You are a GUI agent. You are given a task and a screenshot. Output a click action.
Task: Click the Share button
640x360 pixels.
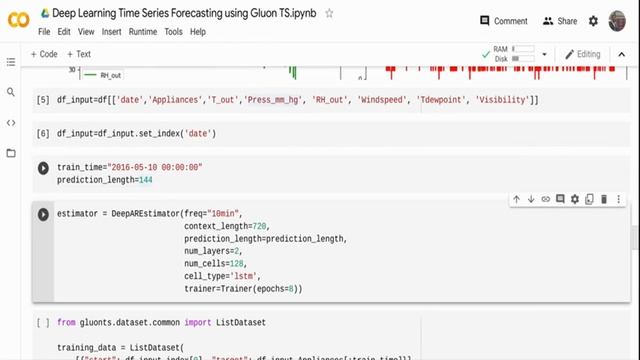(560, 21)
